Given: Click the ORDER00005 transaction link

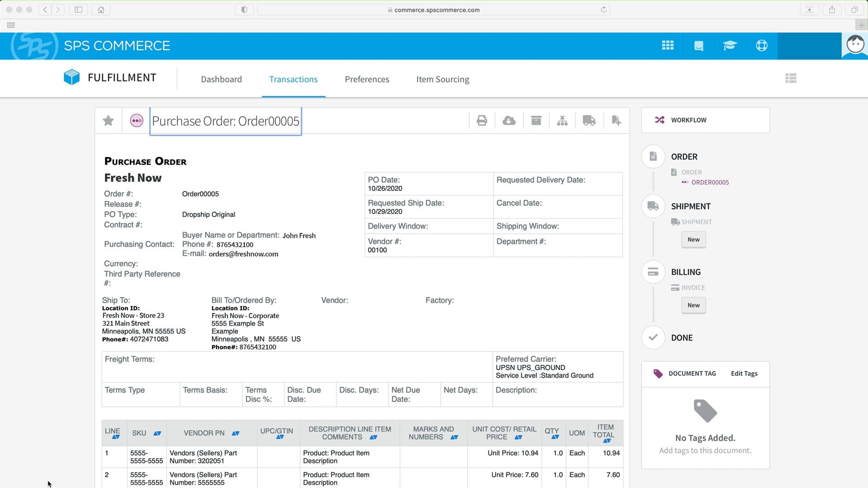Looking at the screenshot, I should 710,183.
